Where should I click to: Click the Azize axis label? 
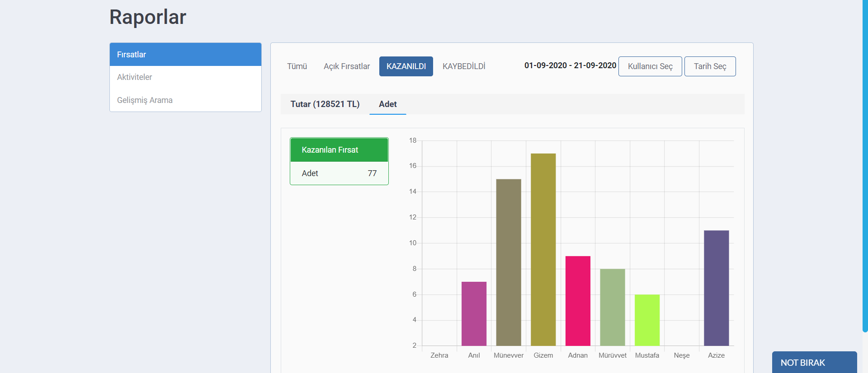(717, 355)
